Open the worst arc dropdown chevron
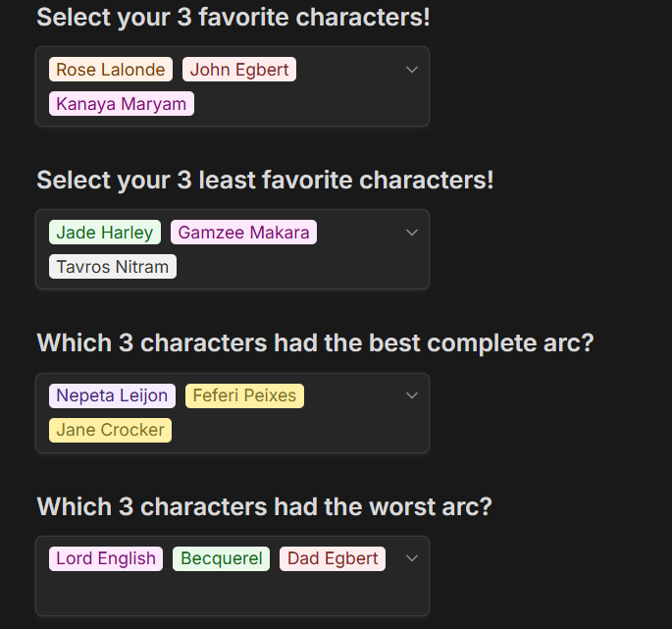The image size is (672, 629). [412, 558]
